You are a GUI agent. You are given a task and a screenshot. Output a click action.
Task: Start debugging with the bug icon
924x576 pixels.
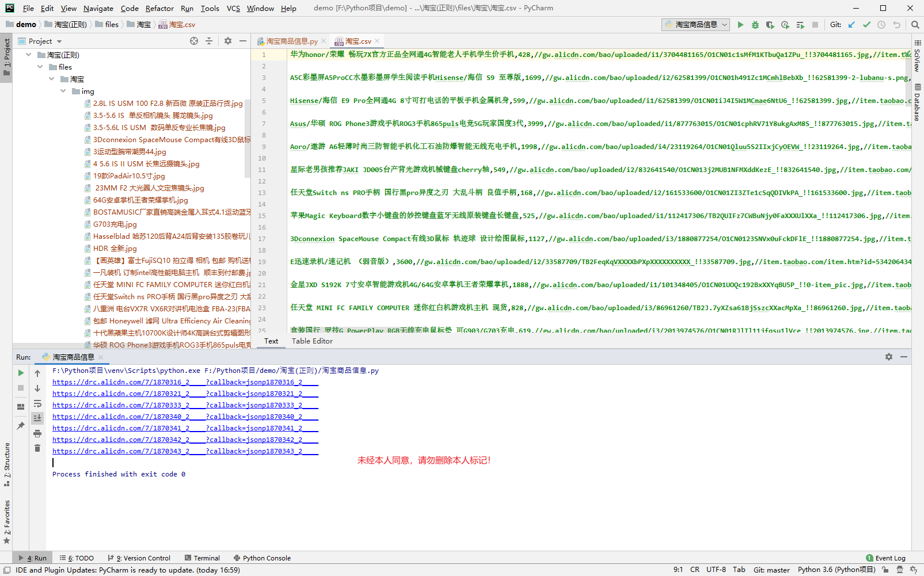[x=755, y=25]
